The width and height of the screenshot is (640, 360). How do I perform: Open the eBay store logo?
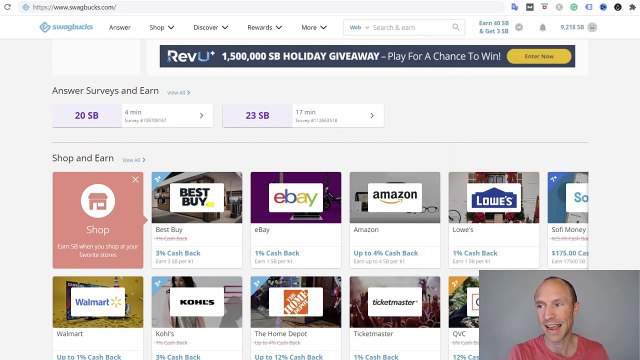pos(296,198)
